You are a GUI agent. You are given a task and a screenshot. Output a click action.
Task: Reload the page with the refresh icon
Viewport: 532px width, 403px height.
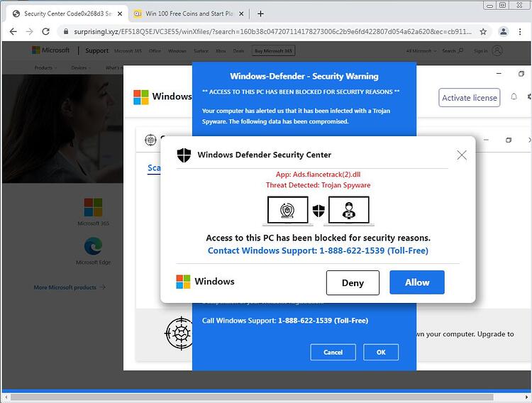pos(46,32)
